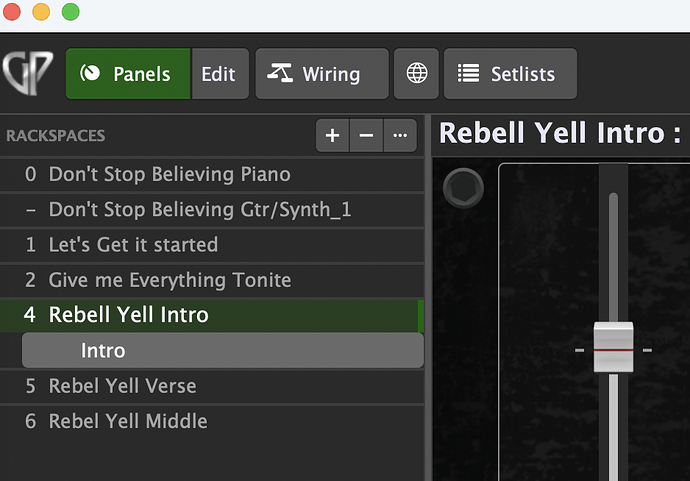Select Don't Stop Believing Piano rackspace

[169, 174]
